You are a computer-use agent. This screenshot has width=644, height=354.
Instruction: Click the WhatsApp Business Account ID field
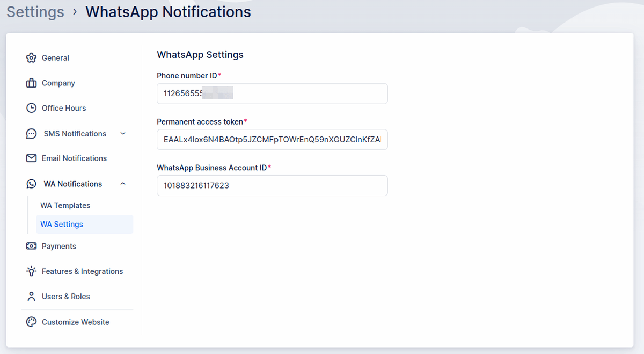point(272,185)
